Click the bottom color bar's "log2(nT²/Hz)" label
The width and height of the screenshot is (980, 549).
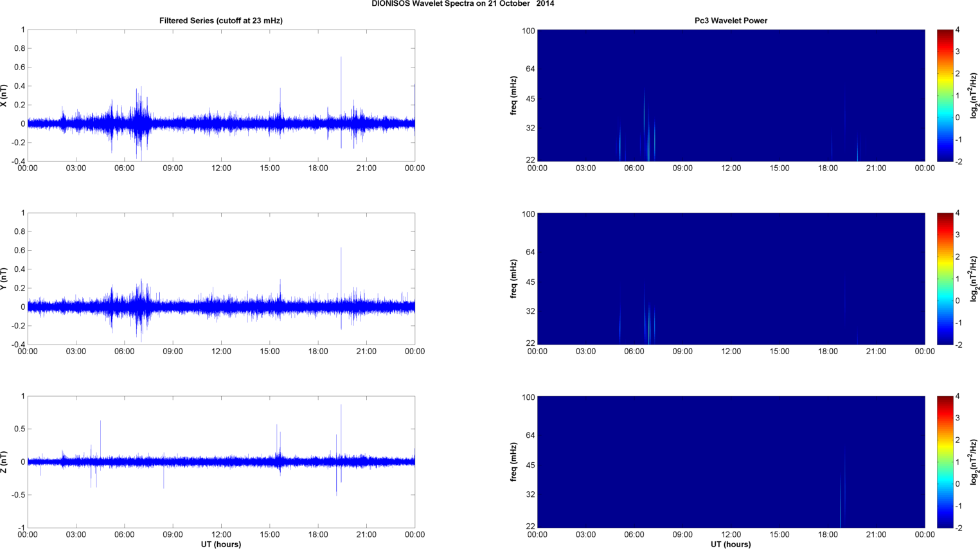pos(974,462)
